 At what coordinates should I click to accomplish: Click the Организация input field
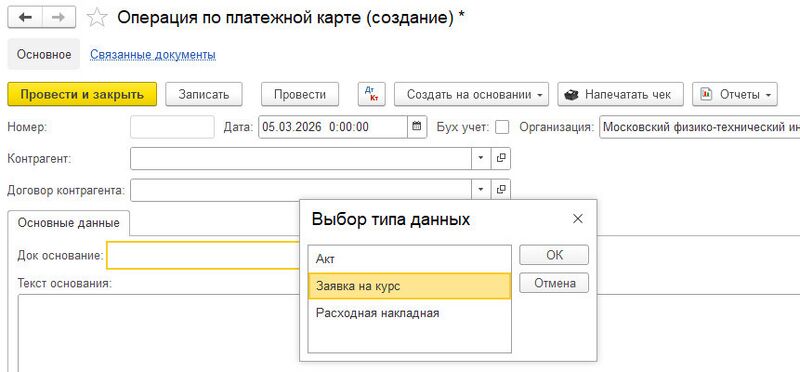point(699,127)
